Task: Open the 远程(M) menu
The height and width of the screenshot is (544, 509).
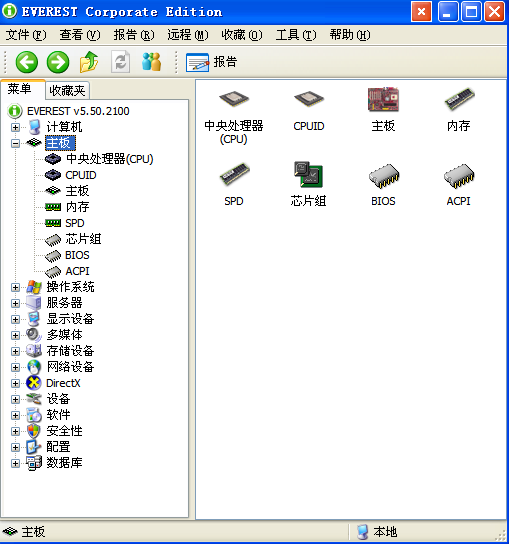Action: pos(188,35)
